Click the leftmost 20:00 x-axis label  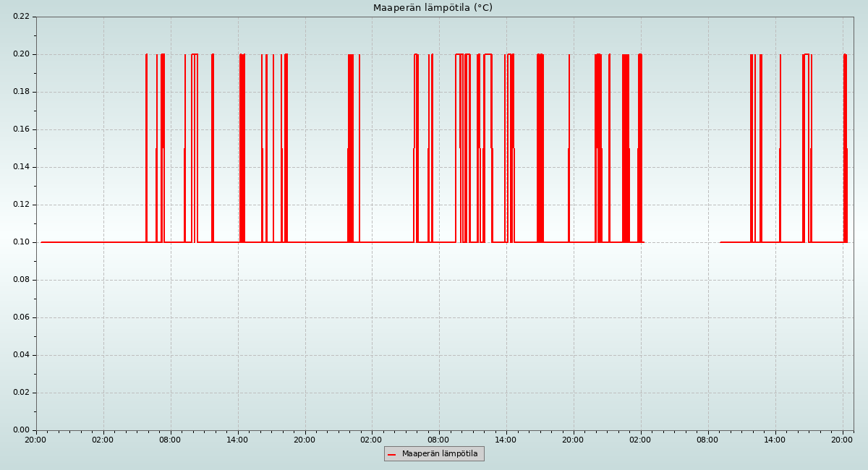(x=35, y=440)
